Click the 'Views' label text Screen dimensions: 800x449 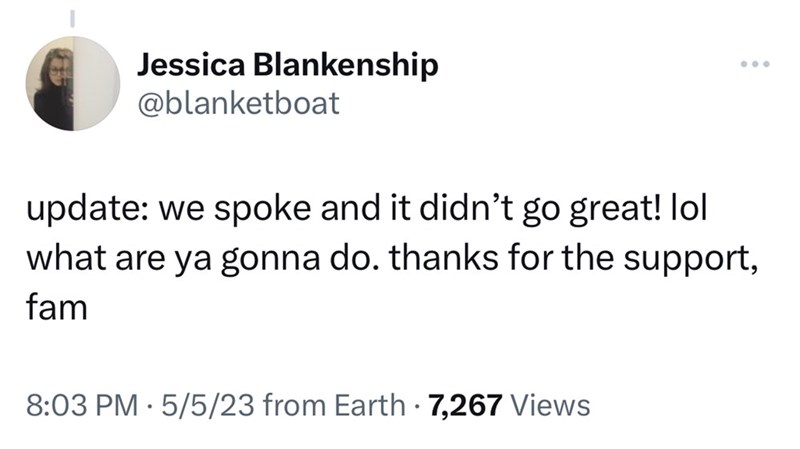click(550, 406)
